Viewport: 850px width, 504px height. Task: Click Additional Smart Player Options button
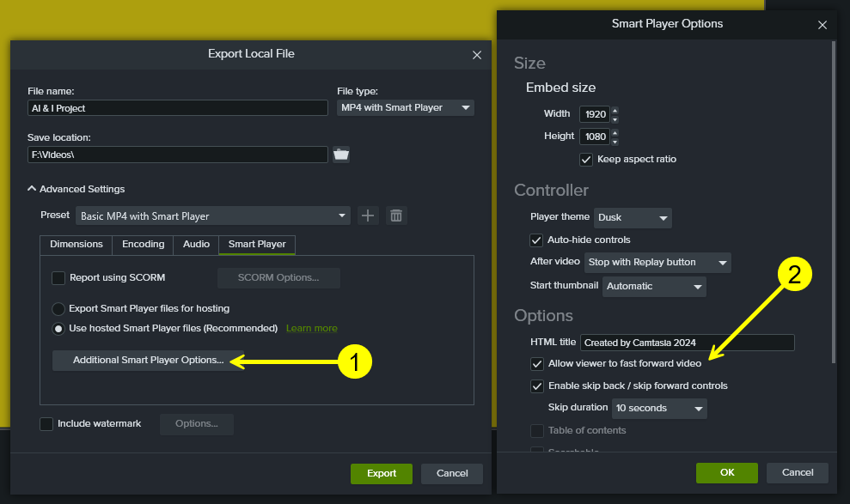click(148, 361)
